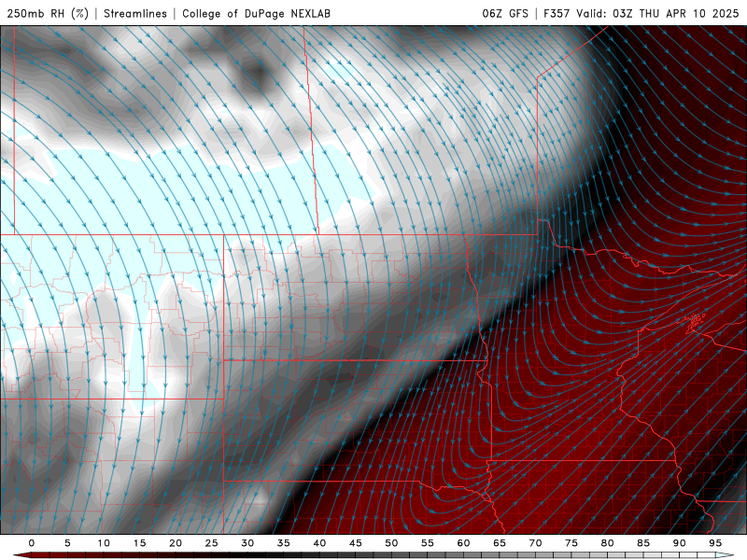The image size is (747, 560).
Task: Click the "25" colorbar tick label
Action: [212, 543]
